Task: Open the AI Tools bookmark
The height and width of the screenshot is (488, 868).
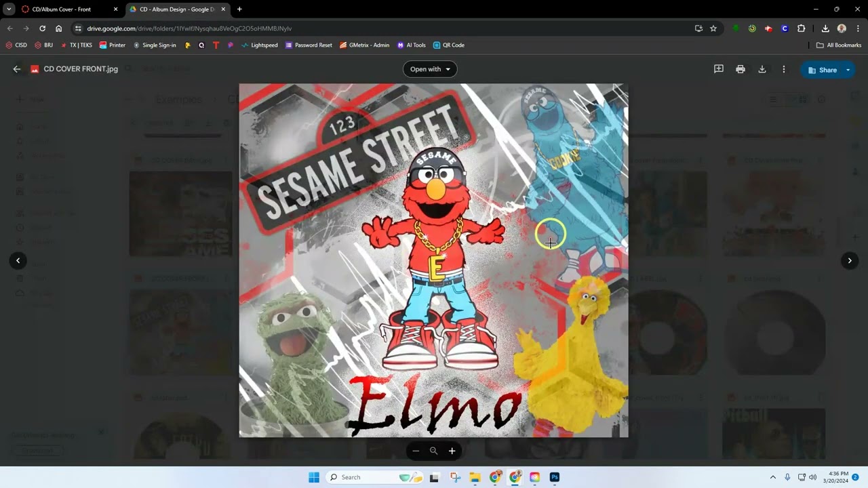Action: tap(412, 45)
